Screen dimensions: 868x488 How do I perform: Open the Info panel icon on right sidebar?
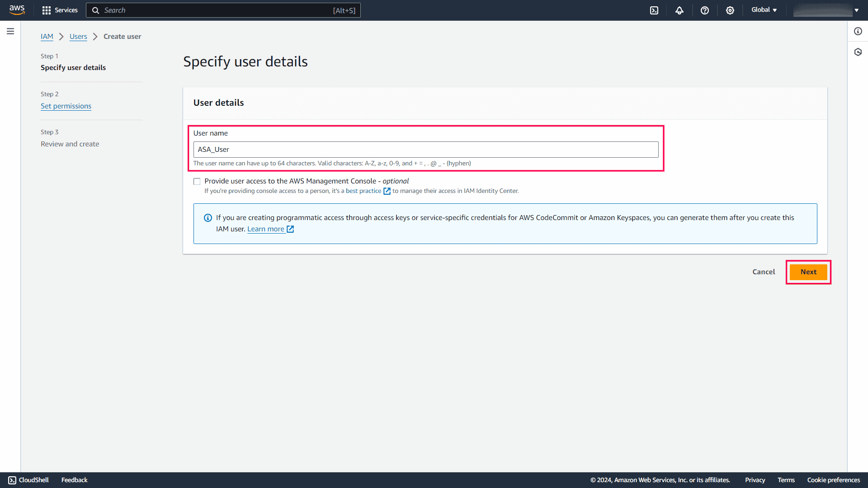click(x=858, y=31)
